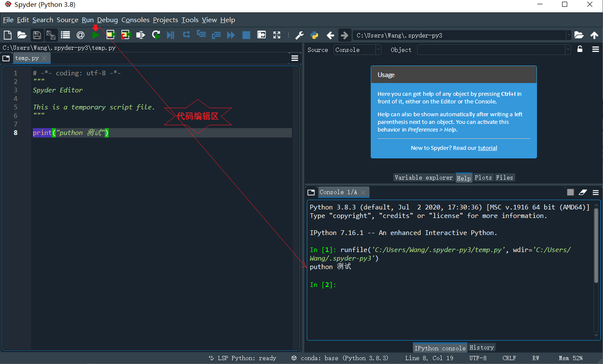Open the Debug menu
603x364 pixels.
coord(107,20)
